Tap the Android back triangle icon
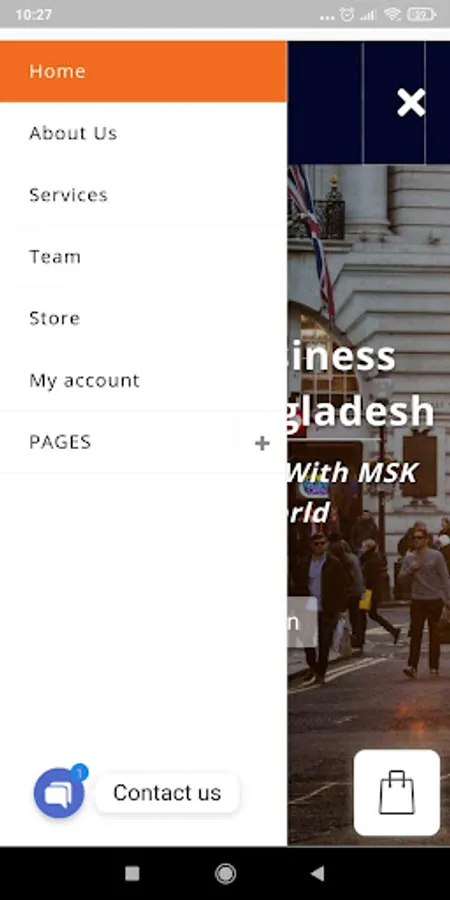Viewport: 450px width, 900px height. [x=317, y=873]
